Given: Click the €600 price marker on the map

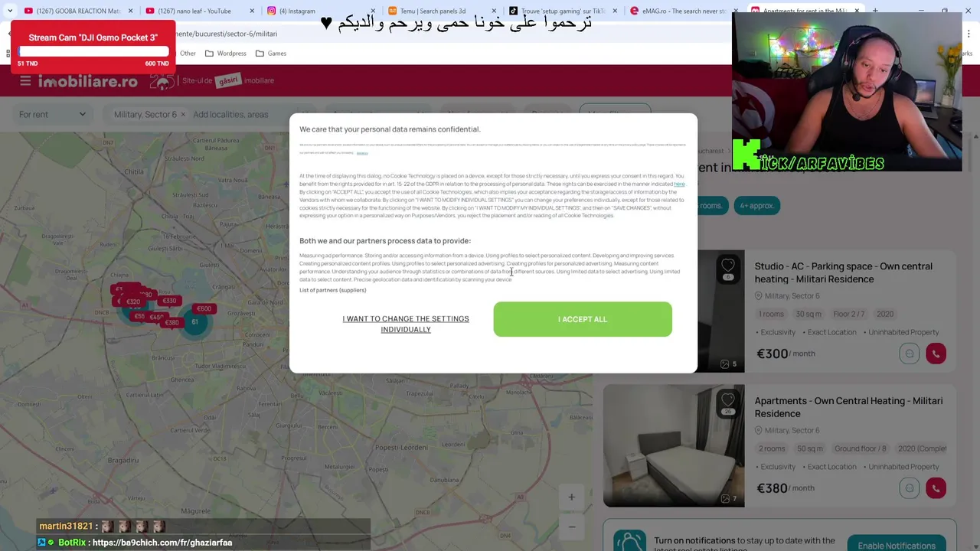Looking at the screenshot, I should pos(204,309).
